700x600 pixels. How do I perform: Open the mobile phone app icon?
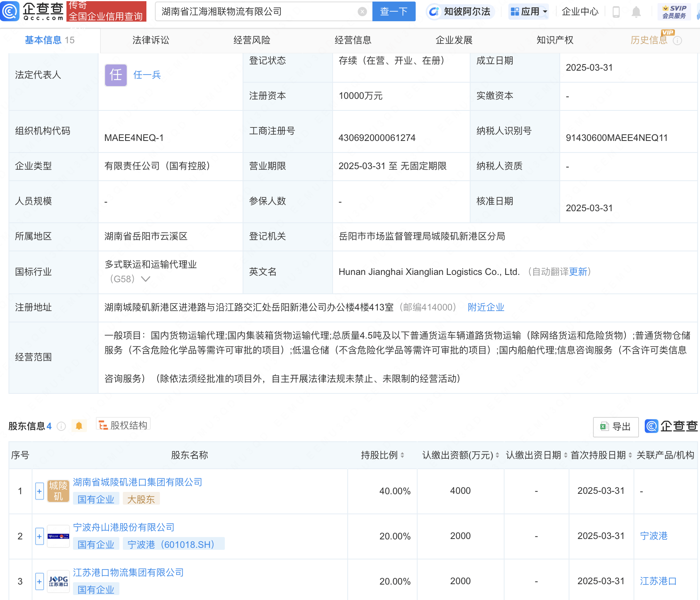(616, 12)
